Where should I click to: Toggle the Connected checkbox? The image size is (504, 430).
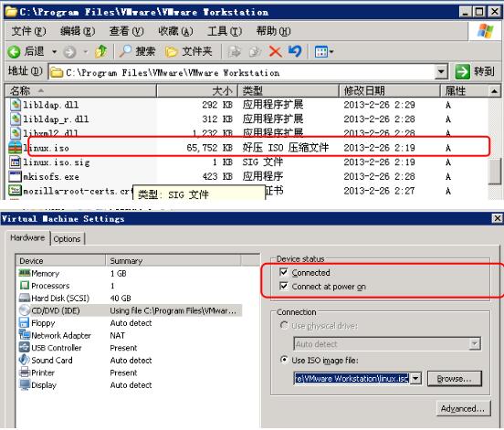pos(283,272)
